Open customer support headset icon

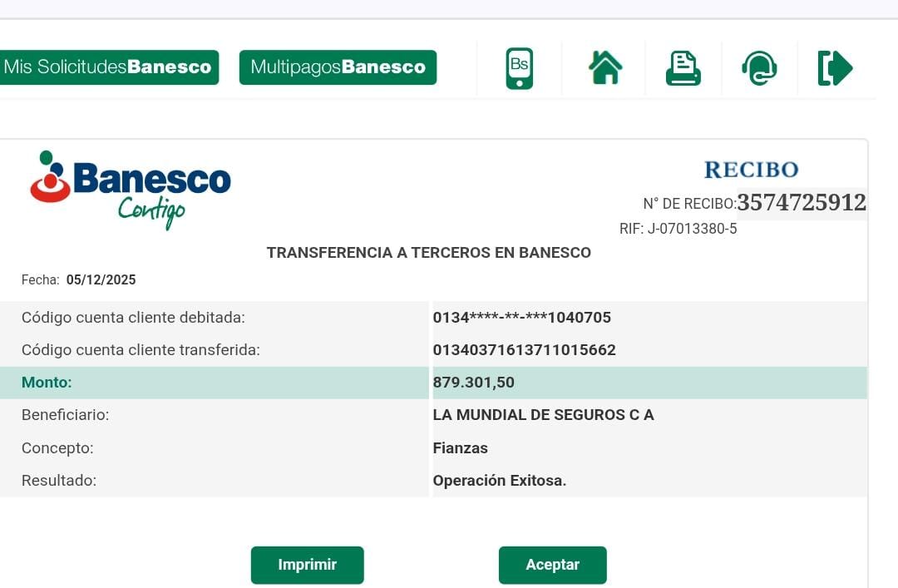pos(759,67)
